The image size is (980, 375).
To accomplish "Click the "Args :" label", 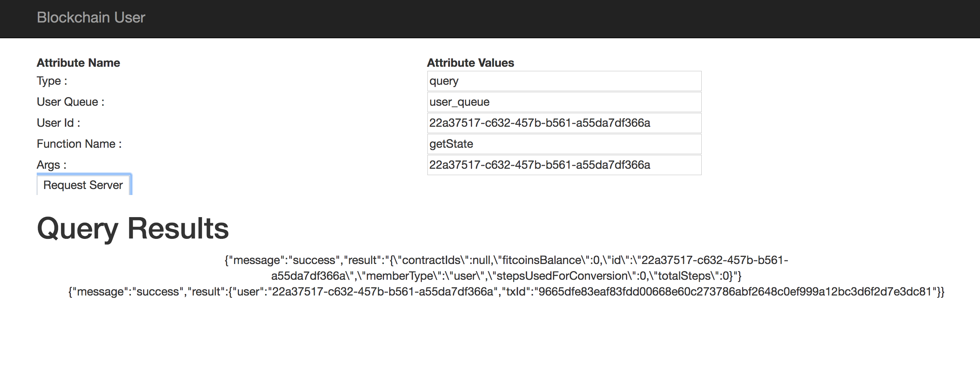I will point(51,165).
